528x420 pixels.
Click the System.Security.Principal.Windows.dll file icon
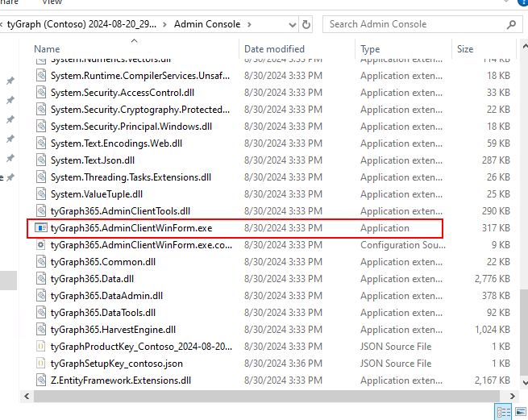pyautogui.click(x=41, y=127)
